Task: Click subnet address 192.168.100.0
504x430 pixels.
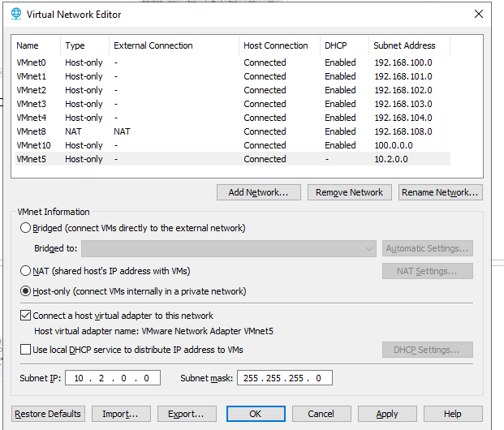Action: pyautogui.click(x=403, y=62)
